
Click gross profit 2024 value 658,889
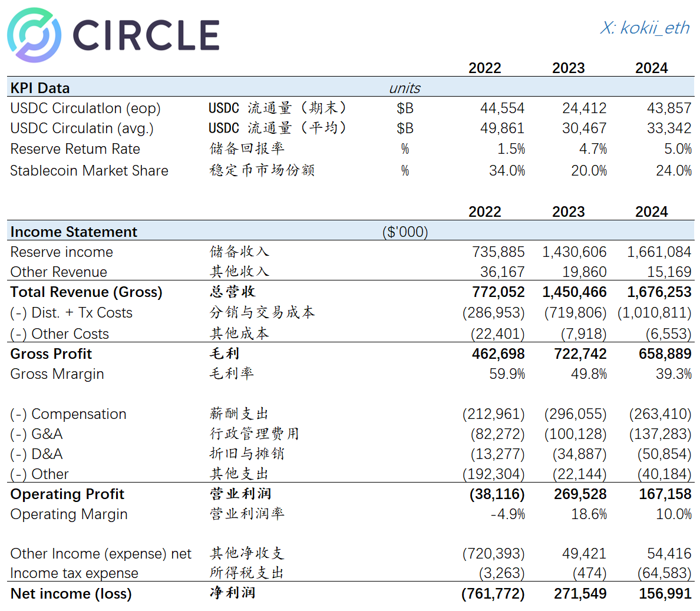click(665, 354)
